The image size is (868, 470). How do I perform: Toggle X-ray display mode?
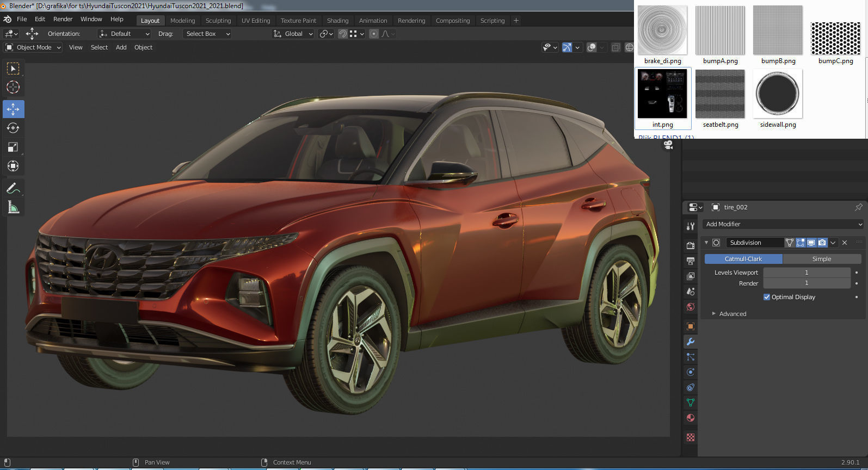click(x=615, y=47)
